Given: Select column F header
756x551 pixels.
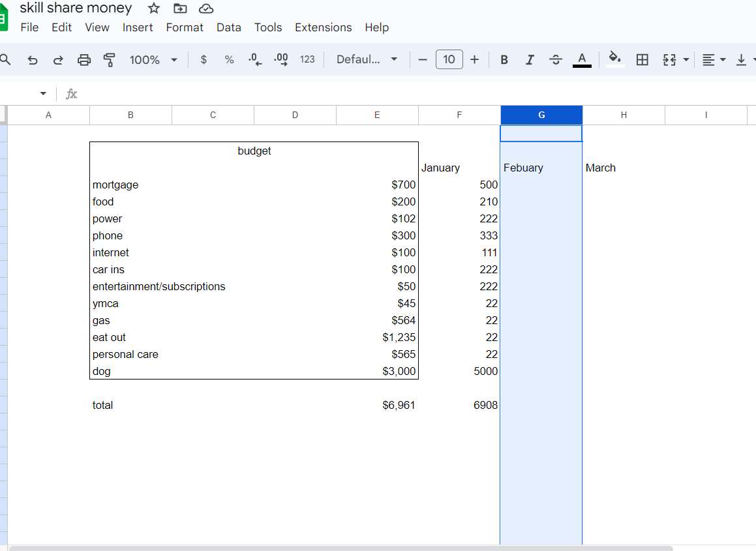Looking at the screenshot, I should pyautogui.click(x=459, y=115).
